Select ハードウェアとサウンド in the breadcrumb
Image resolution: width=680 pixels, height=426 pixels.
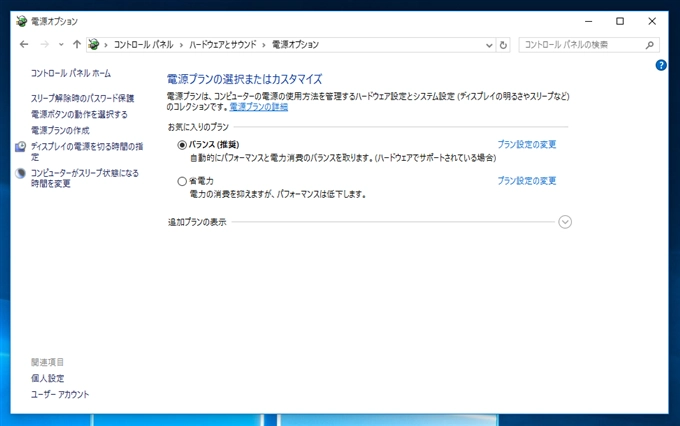[x=223, y=45]
